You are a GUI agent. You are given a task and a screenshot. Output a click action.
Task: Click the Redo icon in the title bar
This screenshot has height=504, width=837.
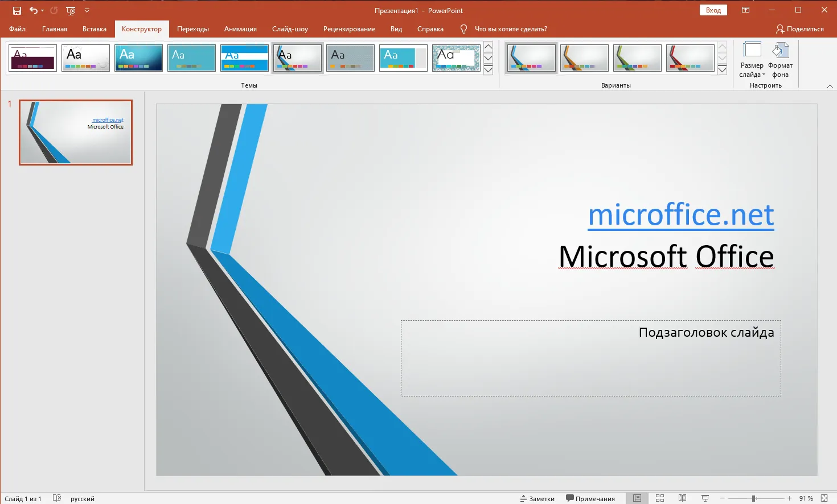tap(54, 10)
